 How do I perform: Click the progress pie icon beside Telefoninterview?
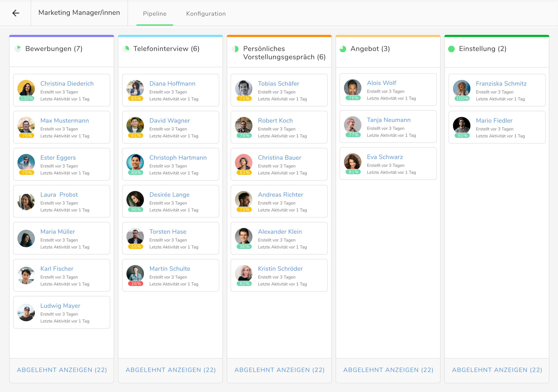coord(127,49)
